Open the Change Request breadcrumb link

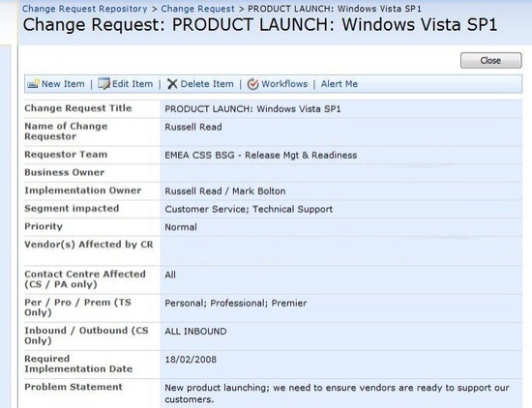pos(197,9)
